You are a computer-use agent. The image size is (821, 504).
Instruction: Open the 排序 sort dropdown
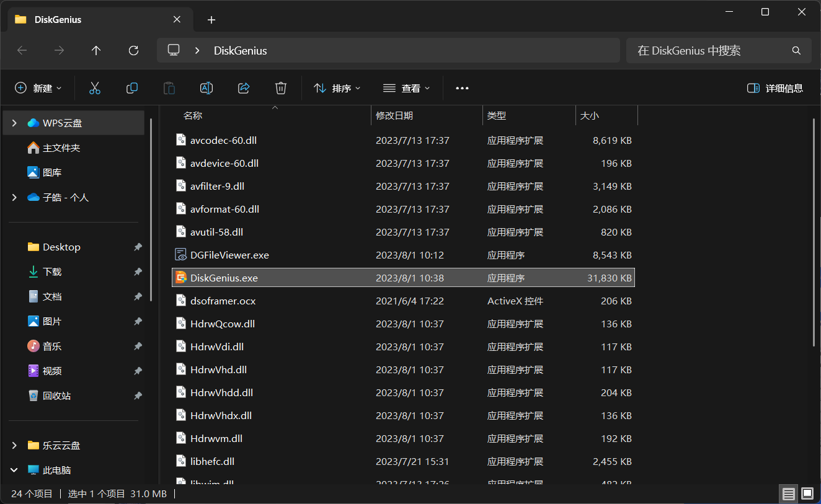coord(337,88)
